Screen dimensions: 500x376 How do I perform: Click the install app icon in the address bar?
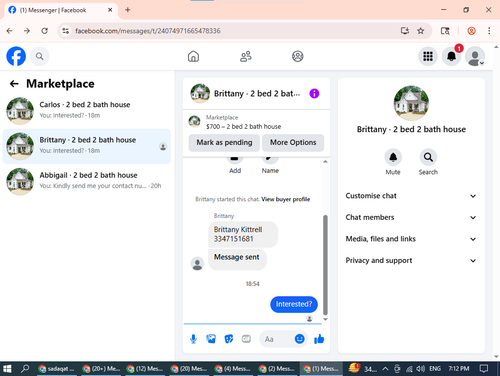pos(405,31)
